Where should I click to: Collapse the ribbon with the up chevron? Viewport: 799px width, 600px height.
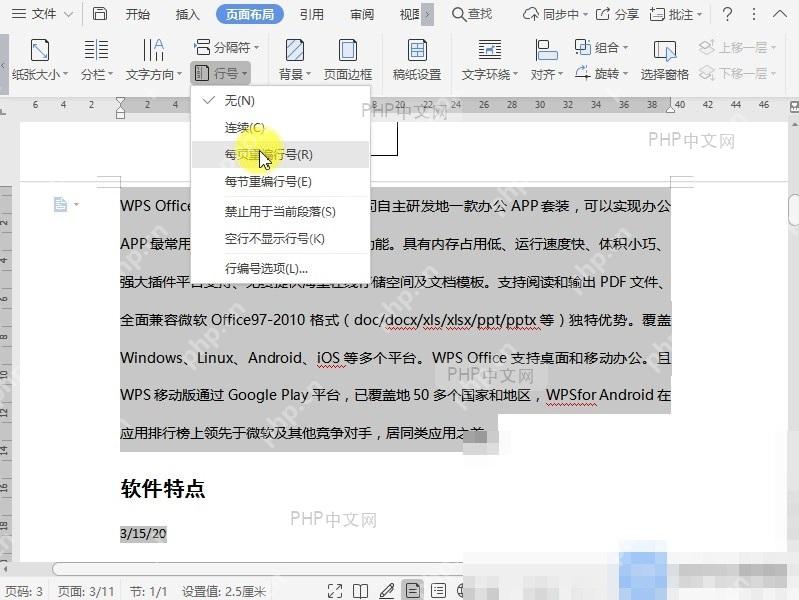point(780,14)
